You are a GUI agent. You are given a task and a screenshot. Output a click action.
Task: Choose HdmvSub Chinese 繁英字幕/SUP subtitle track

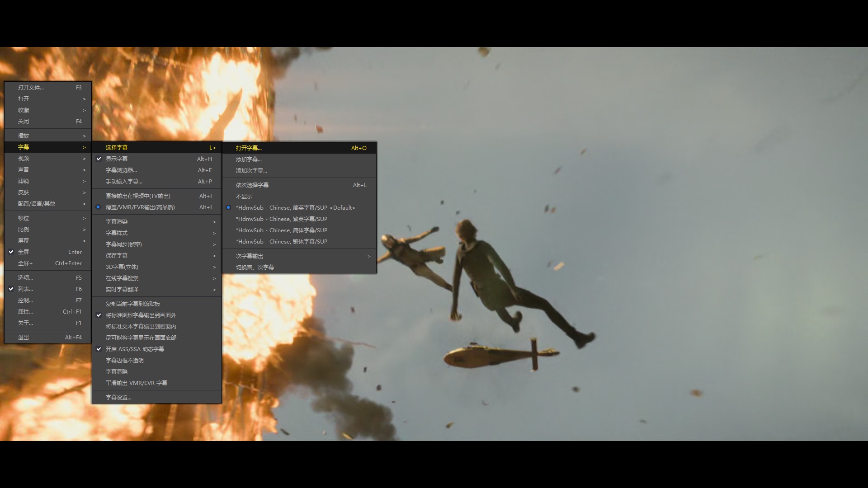pyautogui.click(x=281, y=219)
